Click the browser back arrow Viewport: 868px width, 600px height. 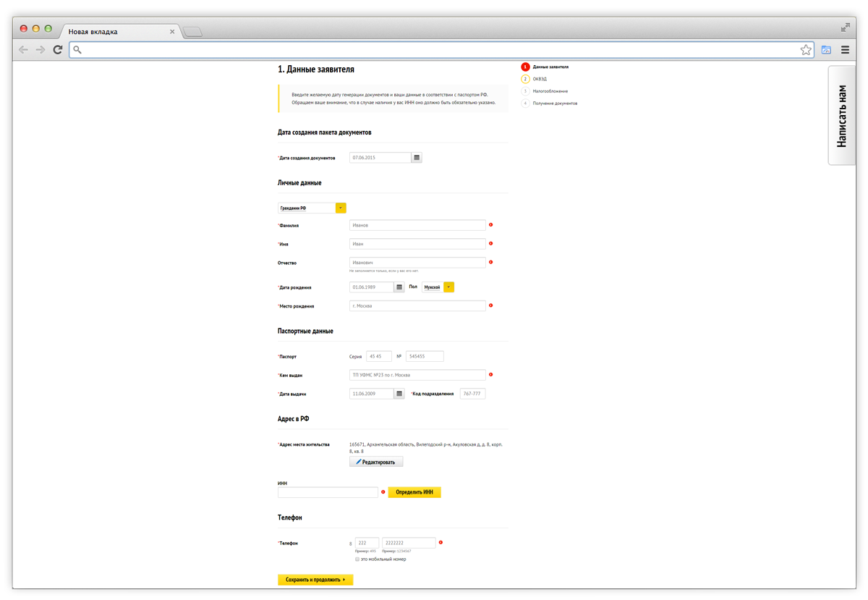pyautogui.click(x=23, y=50)
